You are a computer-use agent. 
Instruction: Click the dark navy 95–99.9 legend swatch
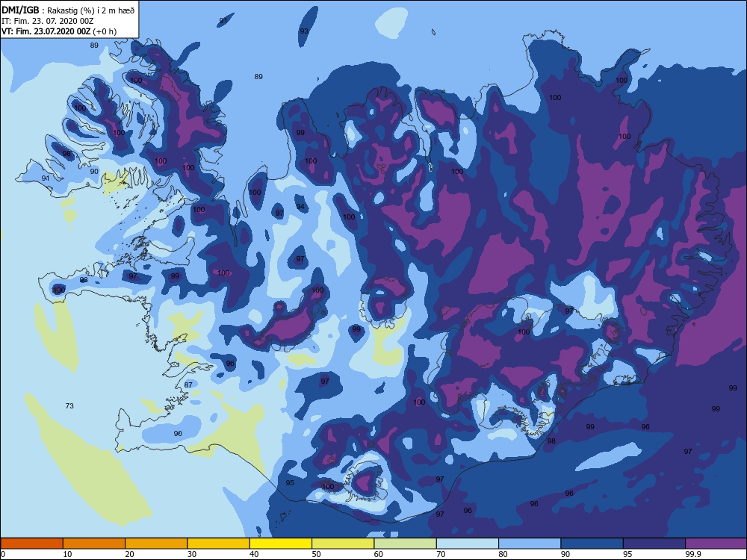pyautogui.click(x=654, y=544)
